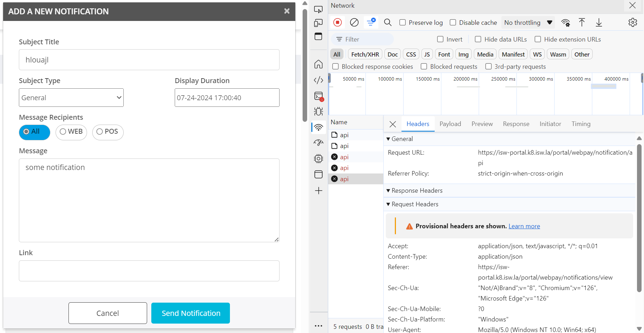Image resolution: width=644 pixels, height=333 pixels.
Task: Click the import HAR upload arrow
Action: [x=582, y=23]
